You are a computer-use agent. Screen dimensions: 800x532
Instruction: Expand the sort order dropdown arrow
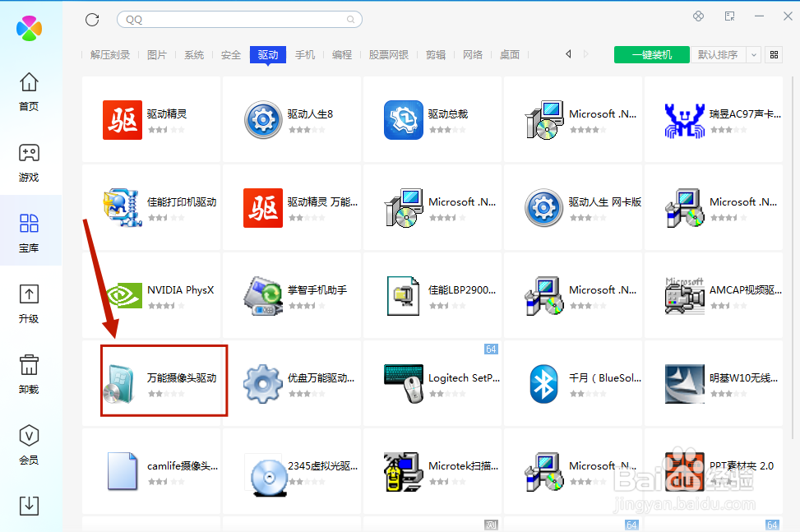pos(754,54)
